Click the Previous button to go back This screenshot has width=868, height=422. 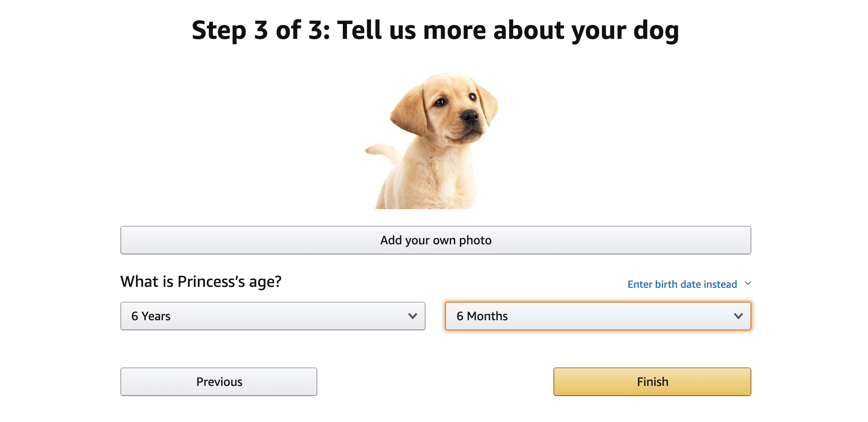(218, 382)
